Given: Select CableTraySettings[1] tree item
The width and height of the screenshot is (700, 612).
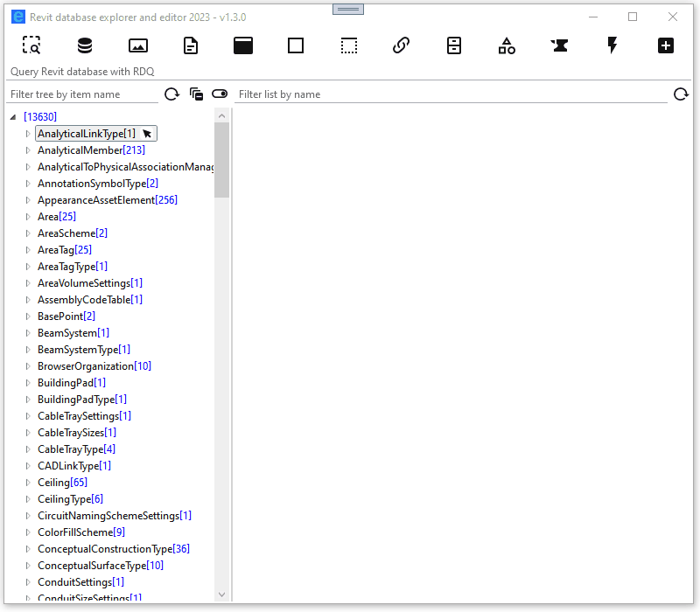Looking at the screenshot, I should tap(84, 416).
